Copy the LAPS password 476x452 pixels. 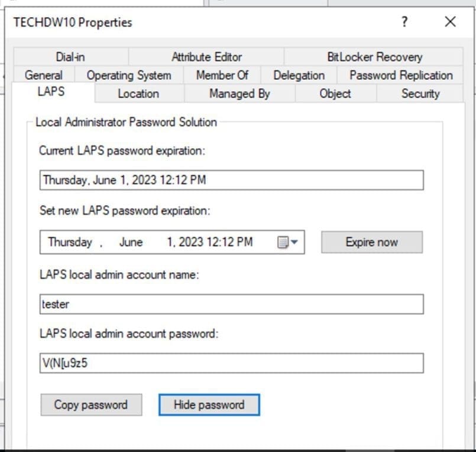click(91, 405)
